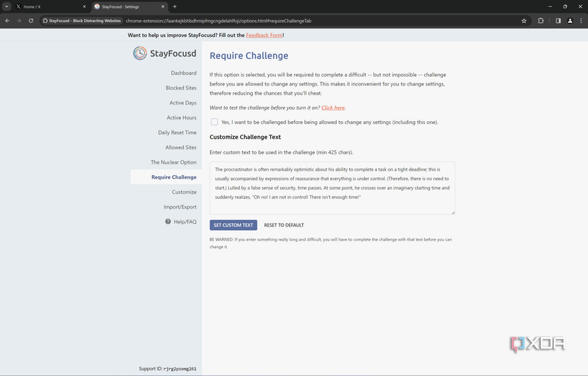The height and width of the screenshot is (376, 588).
Task: Add a new tab with plus icon
Action: (175, 6)
